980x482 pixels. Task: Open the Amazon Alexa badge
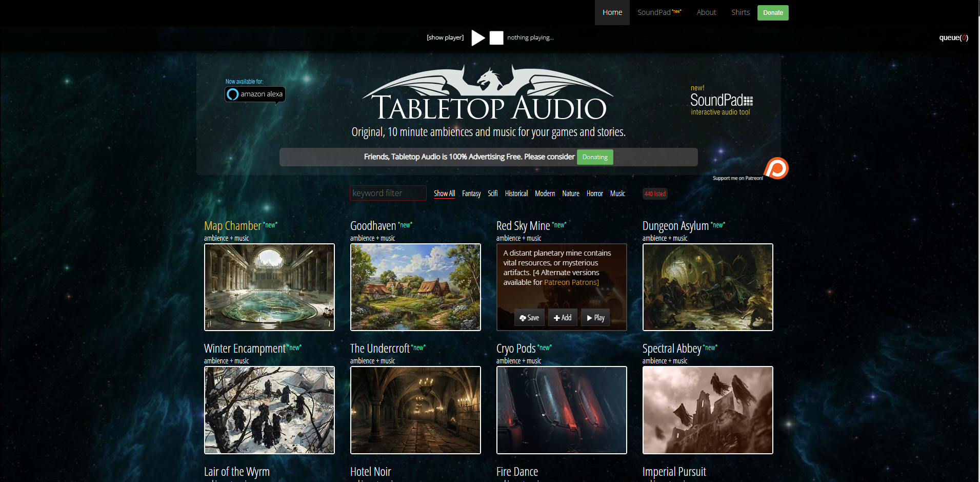pos(255,94)
